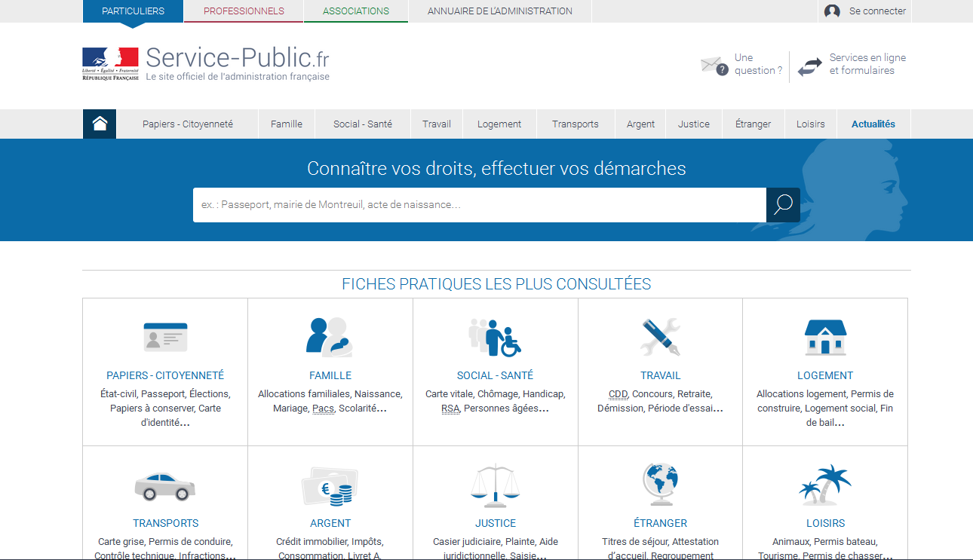The width and height of the screenshot is (973, 560).
Task: Click text 'Allocations logement, Permis de construire'
Action: click(x=825, y=401)
